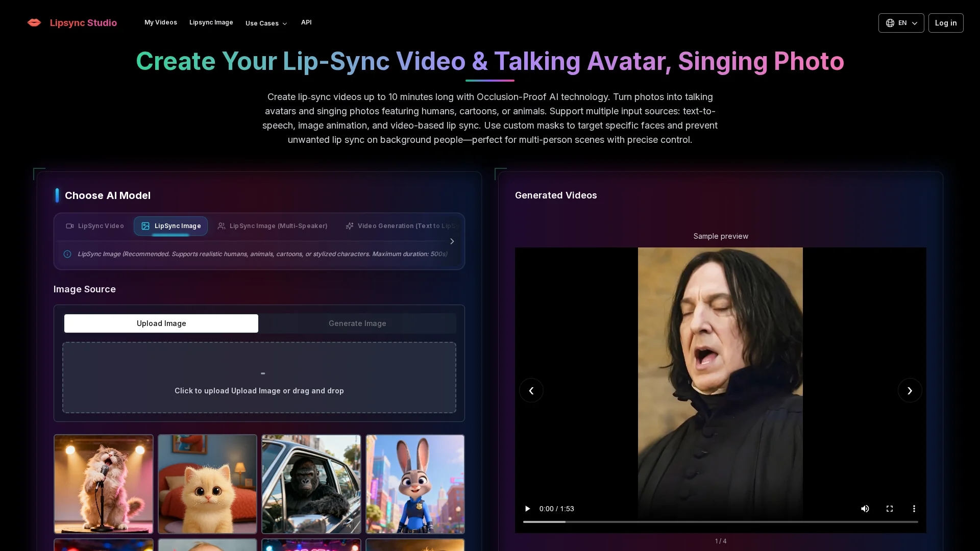The height and width of the screenshot is (551, 980).
Task: Play the sample preview video
Action: [x=527, y=509]
